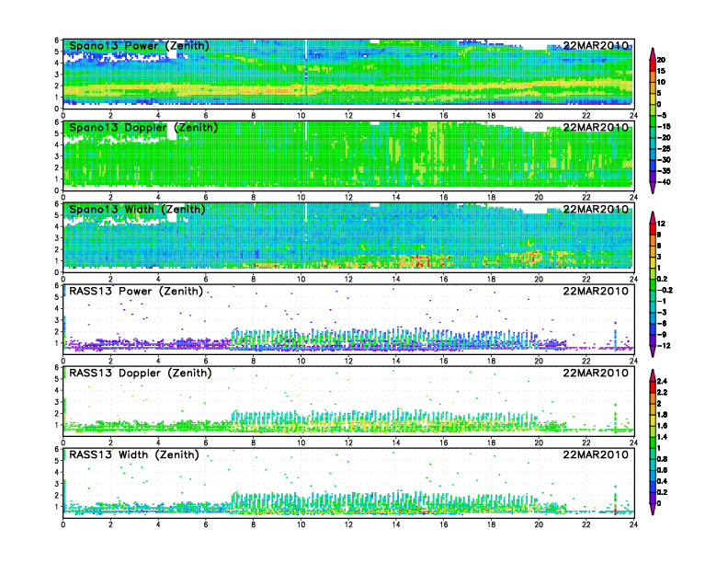Screen dimensions: 728x563
Task: Click the '2.4' label on the bottom colorbar
Action: (663, 382)
